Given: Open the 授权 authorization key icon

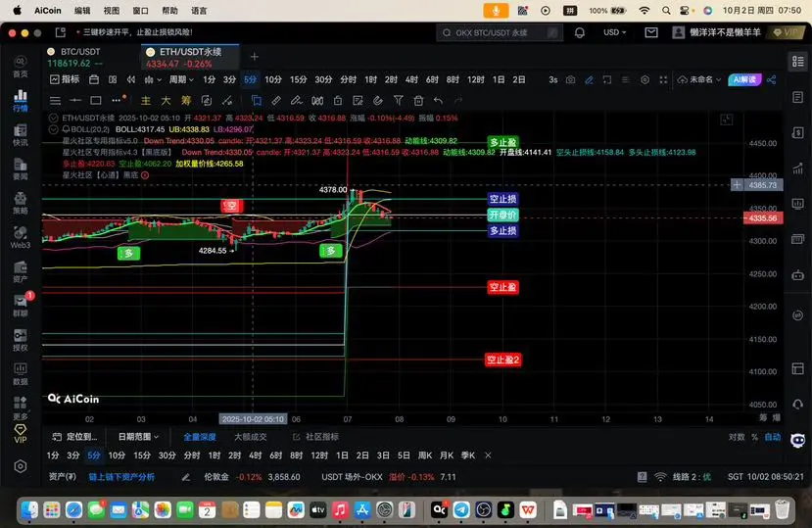Looking at the screenshot, I should [21, 340].
